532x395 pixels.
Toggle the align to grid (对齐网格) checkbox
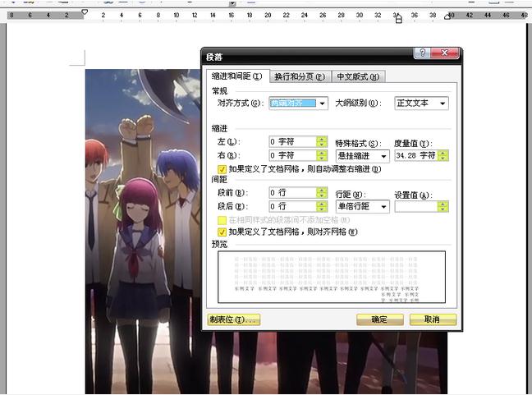pyautogui.click(x=222, y=232)
